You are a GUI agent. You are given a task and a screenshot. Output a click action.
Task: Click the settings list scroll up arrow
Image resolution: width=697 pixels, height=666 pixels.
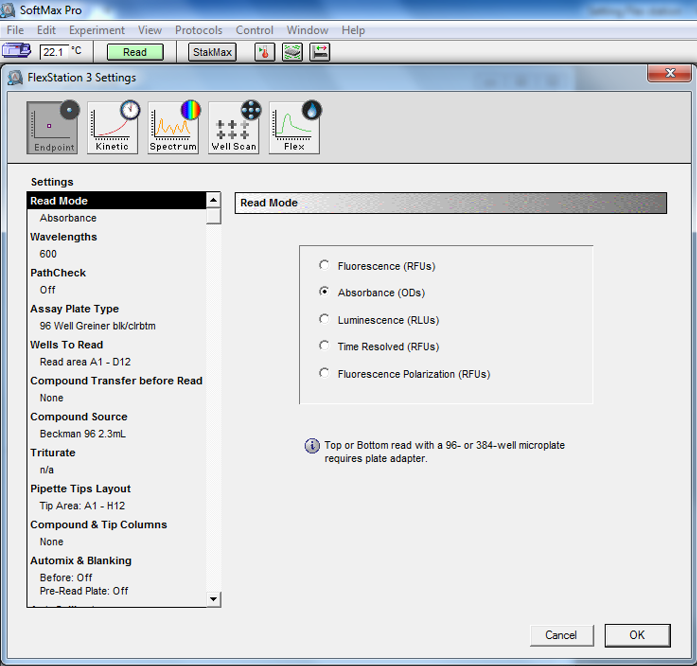[x=213, y=200]
